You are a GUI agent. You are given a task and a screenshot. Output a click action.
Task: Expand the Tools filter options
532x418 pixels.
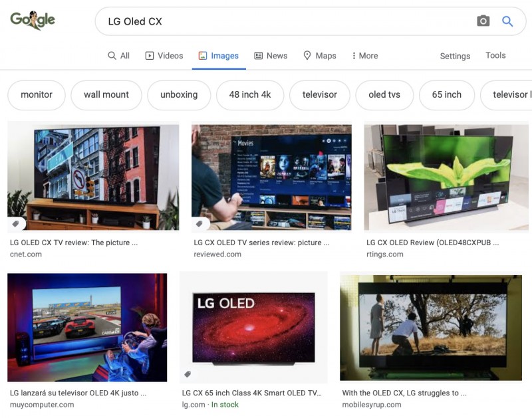pyautogui.click(x=495, y=56)
